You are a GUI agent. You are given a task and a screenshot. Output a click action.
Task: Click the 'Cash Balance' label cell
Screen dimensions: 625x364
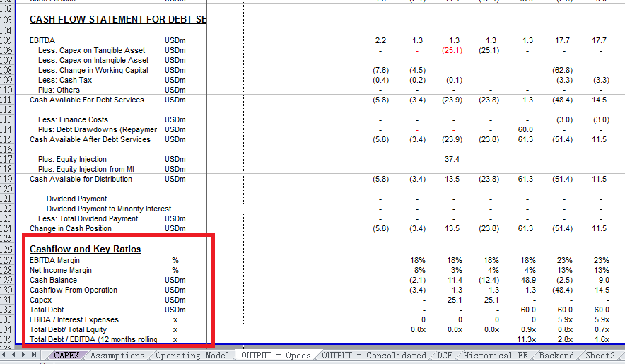[54, 280]
